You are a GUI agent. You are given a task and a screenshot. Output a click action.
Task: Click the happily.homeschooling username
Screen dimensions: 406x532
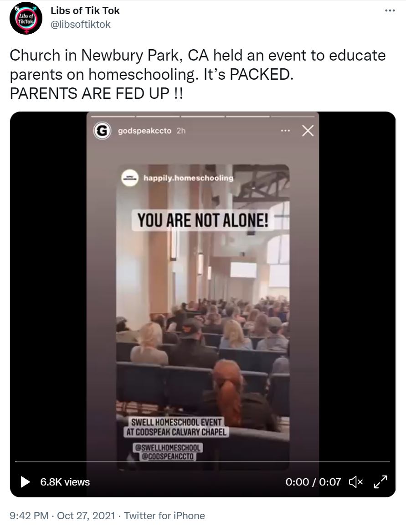[x=188, y=178]
